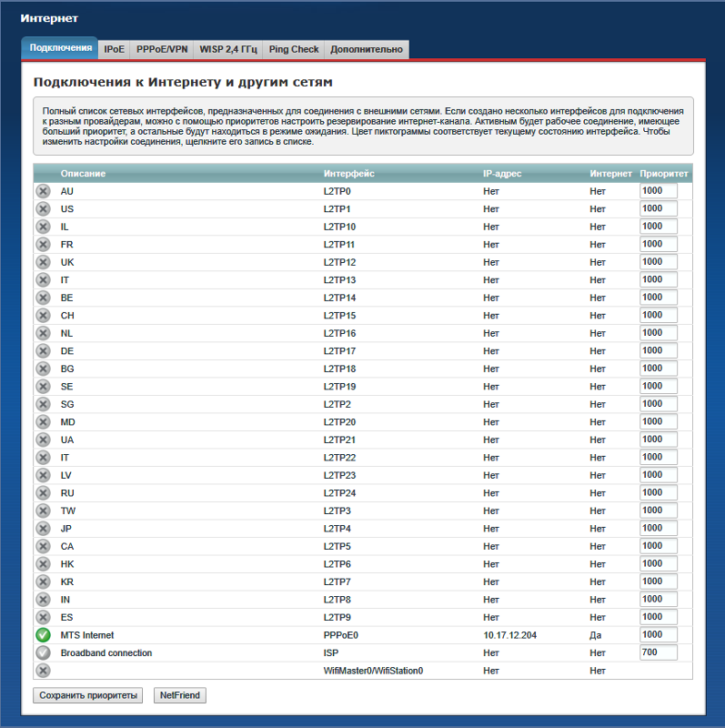This screenshot has width=725, height=728.
Task: Open the WISP 2,4 ГГц tab
Action: (228, 49)
